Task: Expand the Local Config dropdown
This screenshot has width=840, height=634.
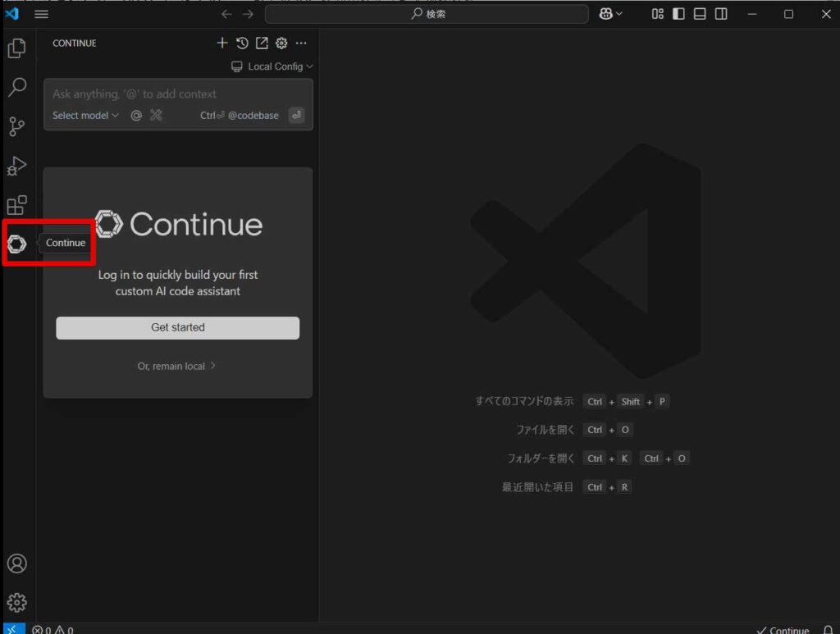Action: [272, 66]
